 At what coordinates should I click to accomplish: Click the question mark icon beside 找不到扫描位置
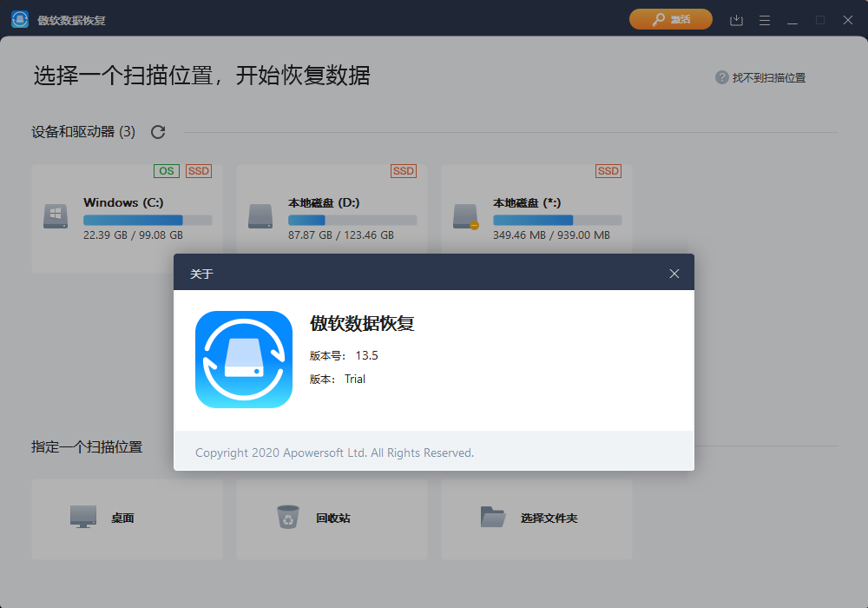(x=722, y=77)
